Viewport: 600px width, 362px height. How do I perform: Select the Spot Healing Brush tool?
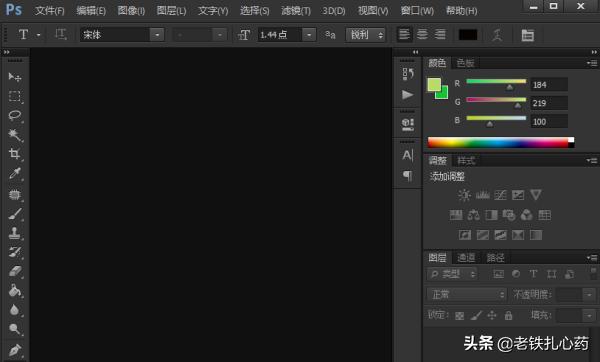[x=15, y=195]
